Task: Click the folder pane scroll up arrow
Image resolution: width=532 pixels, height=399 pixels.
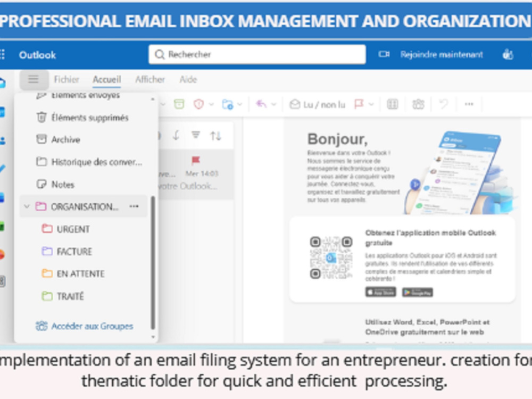Action: (x=153, y=99)
